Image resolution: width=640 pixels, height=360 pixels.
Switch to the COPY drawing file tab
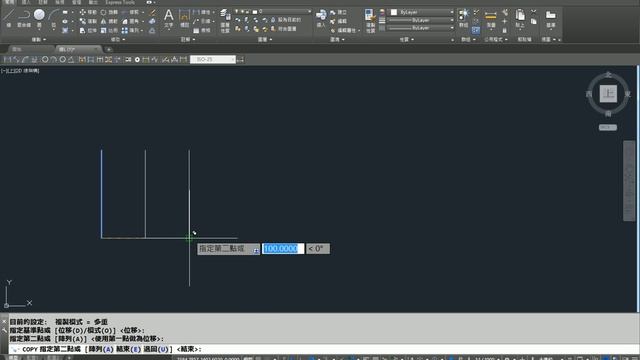(78, 49)
